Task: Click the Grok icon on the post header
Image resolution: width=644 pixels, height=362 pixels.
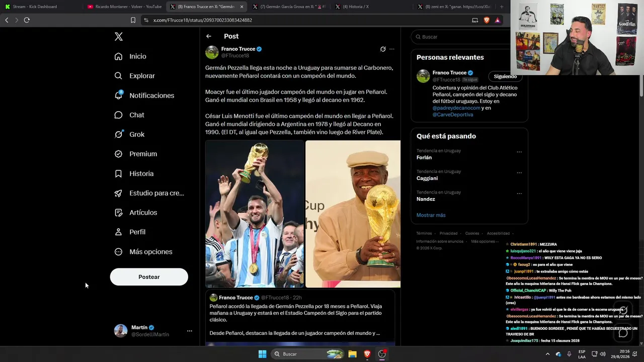Action: (x=383, y=49)
